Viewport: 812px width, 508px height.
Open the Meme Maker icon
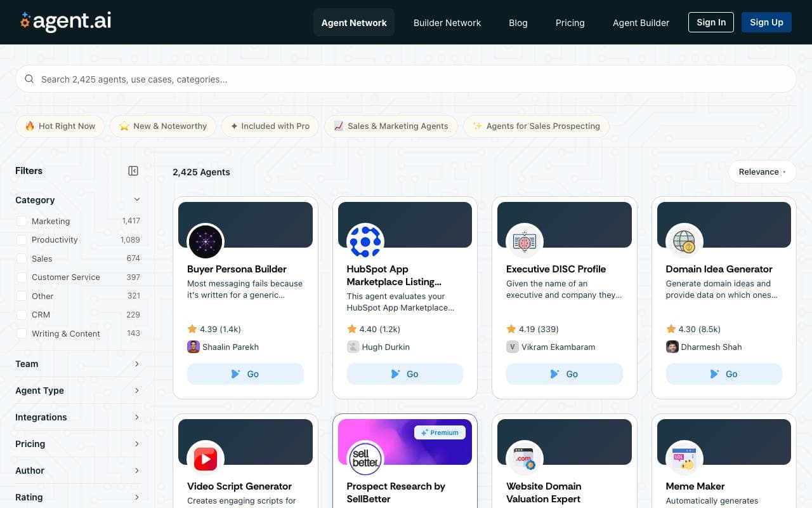684,458
